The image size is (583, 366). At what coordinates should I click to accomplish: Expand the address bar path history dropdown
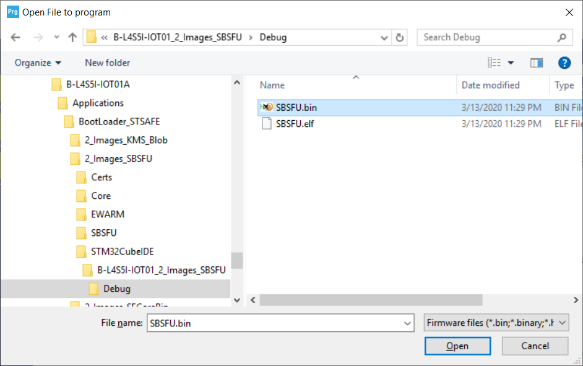(x=384, y=38)
